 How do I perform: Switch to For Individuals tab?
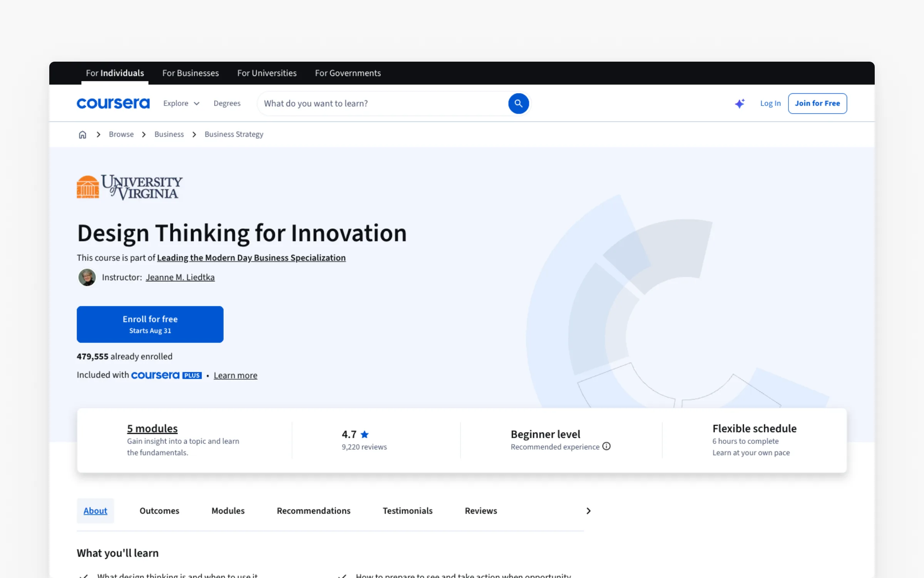(115, 73)
